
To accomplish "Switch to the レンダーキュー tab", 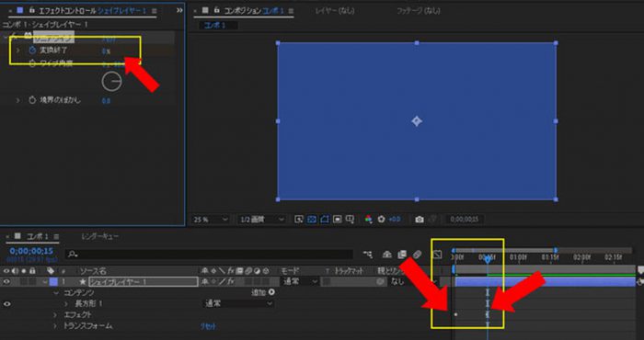I will (100, 237).
